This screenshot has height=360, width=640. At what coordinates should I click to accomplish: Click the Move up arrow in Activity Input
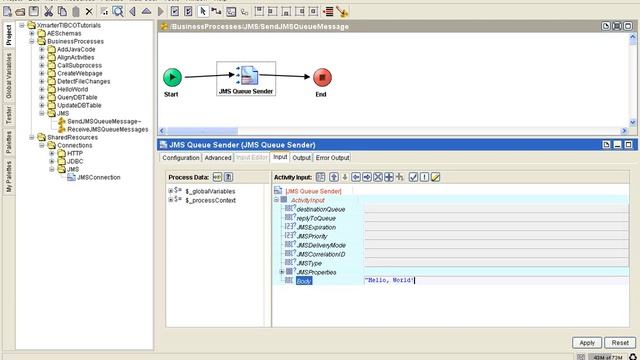point(334,177)
